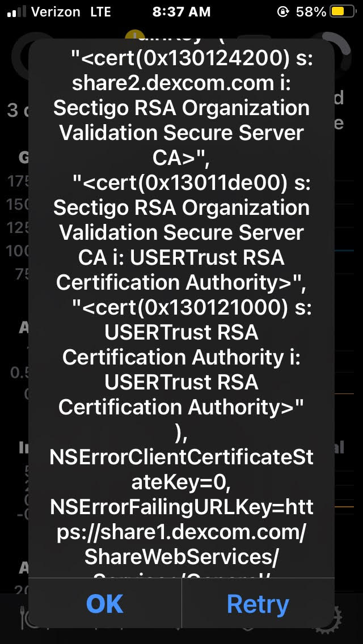Viewport: 363px width, 644px height.
Task: Tap Retry to resend the Dexcom request
Action: (x=258, y=604)
